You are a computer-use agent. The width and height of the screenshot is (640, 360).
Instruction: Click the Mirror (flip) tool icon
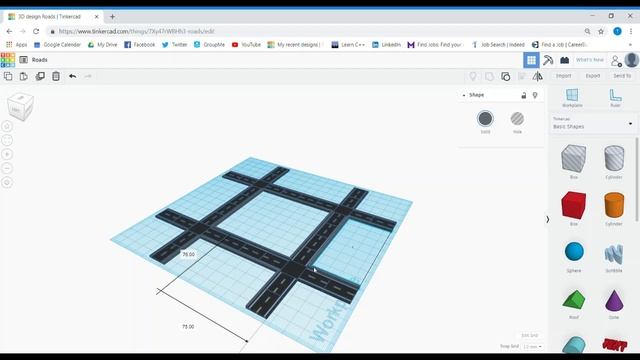tap(538, 76)
